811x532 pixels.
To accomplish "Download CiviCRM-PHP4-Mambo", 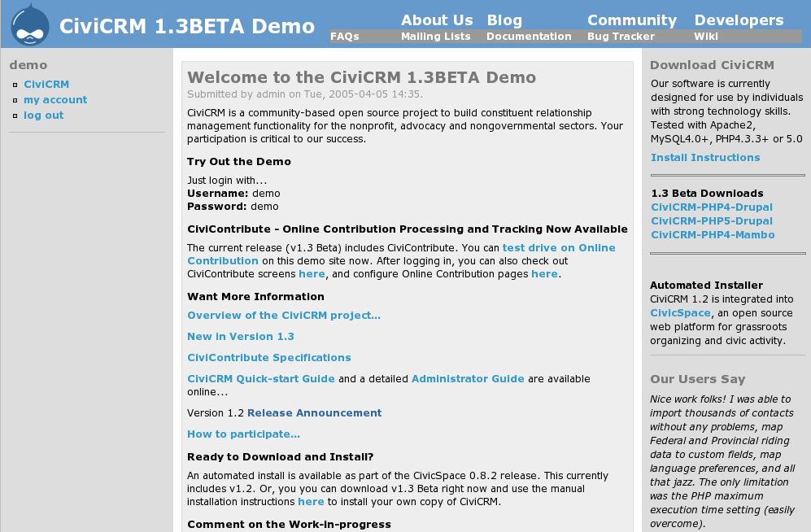I will tap(713, 235).
